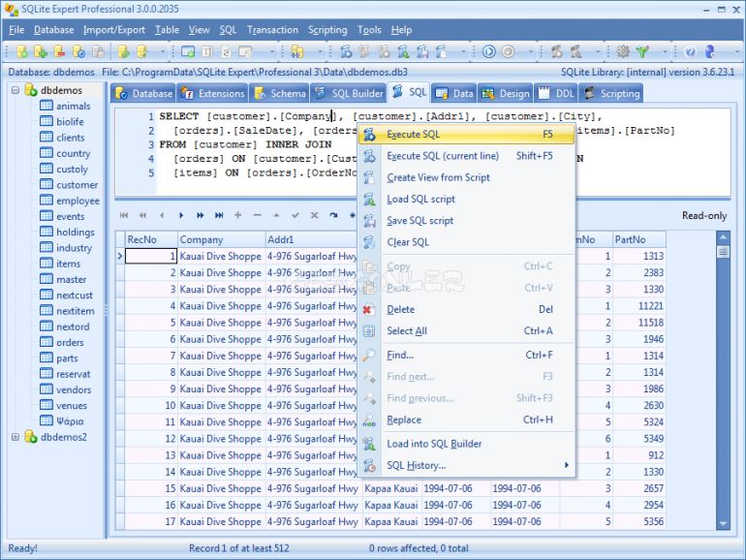Click Replace in the context menu
This screenshot has height=560, width=746.
[x=466, y=420]
